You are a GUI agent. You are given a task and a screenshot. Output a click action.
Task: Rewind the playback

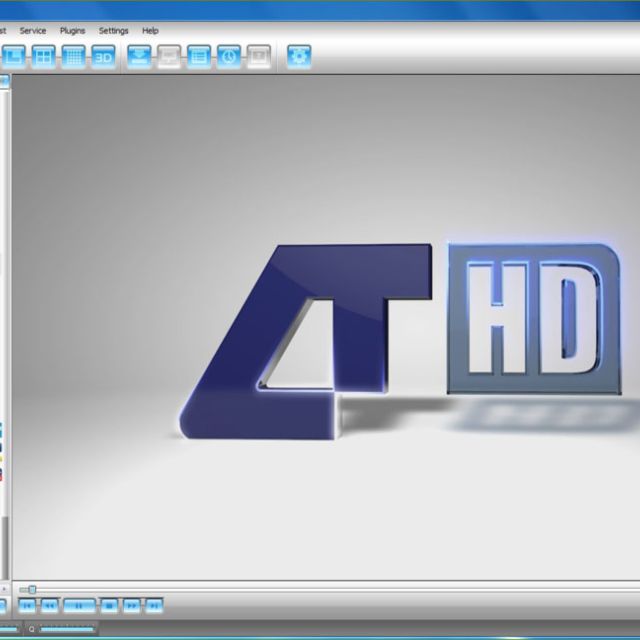coord(49,606)
